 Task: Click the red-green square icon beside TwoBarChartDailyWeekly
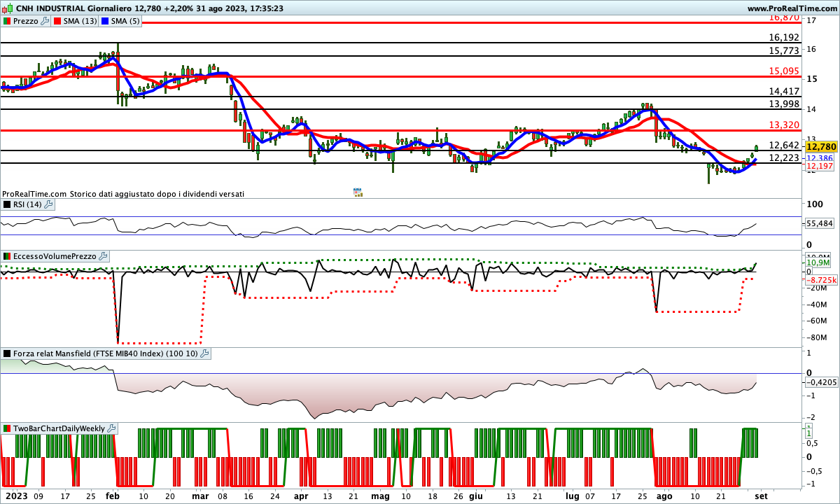7,428
